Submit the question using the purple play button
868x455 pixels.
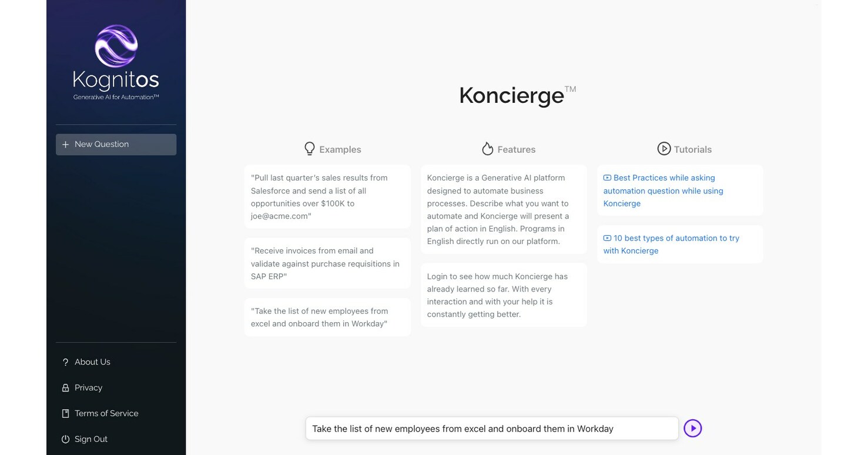point(693,428)
